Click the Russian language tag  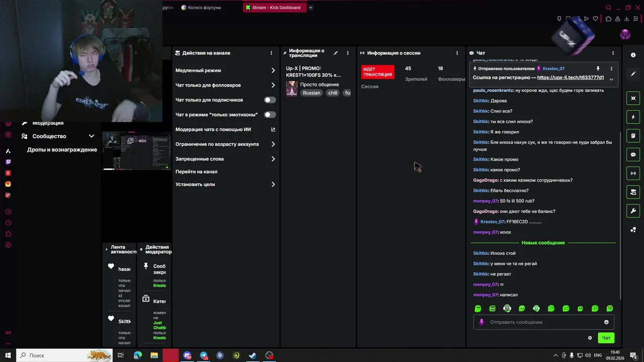point(311,93)
